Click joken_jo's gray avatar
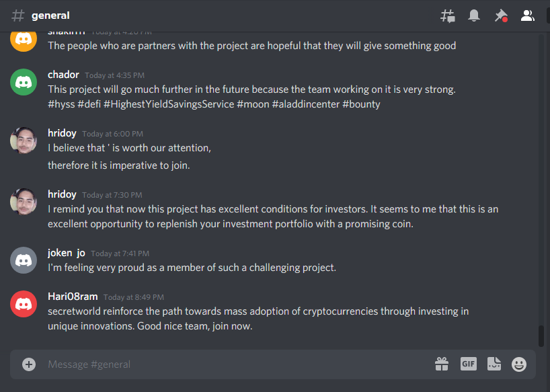The image size is (550, 392). pyautogui.click(x=24, y=260)
